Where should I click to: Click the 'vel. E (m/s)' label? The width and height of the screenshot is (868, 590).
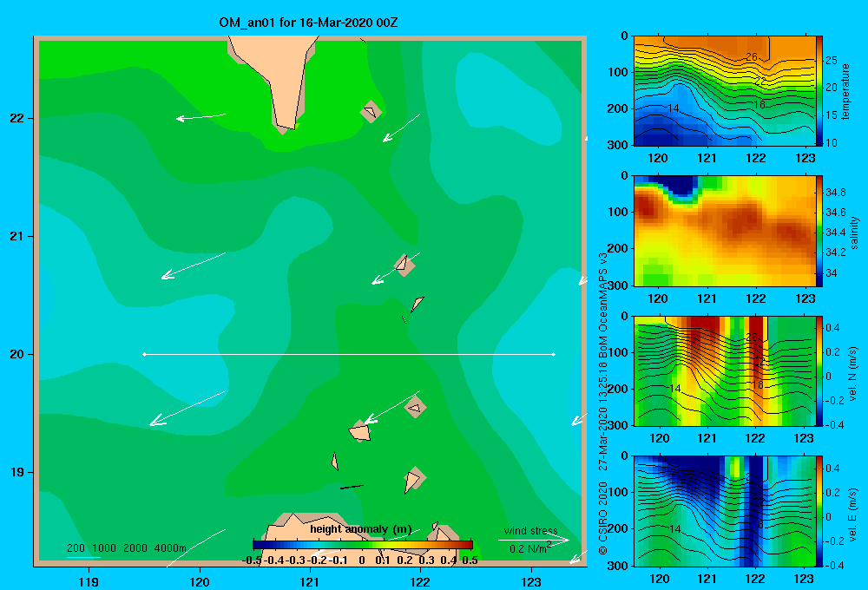(x=853, y=514)
